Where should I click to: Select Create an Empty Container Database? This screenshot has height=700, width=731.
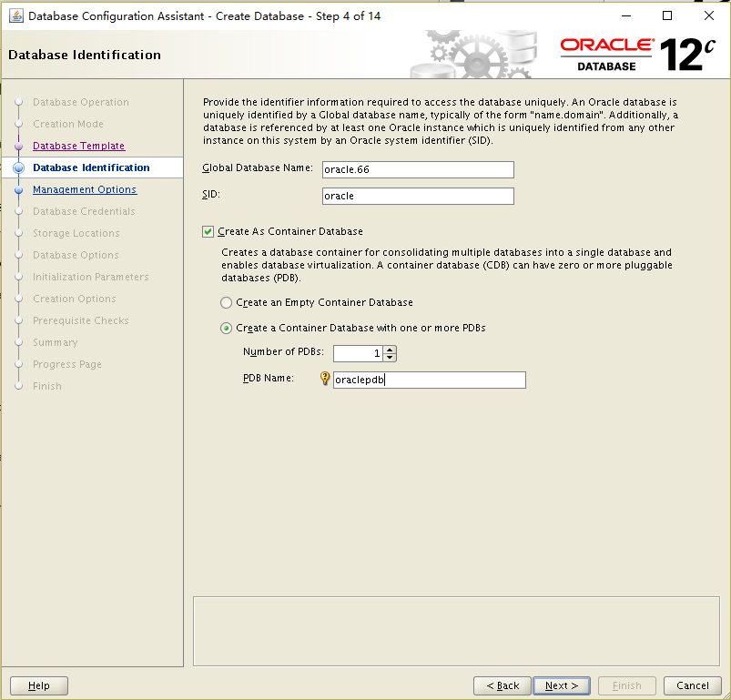[226, 303]
